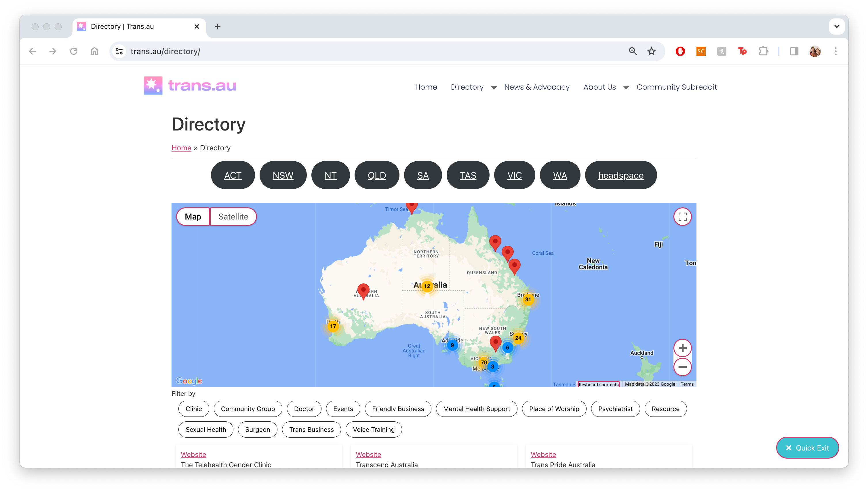Switch the map to Satellite view

coord(233,217)
